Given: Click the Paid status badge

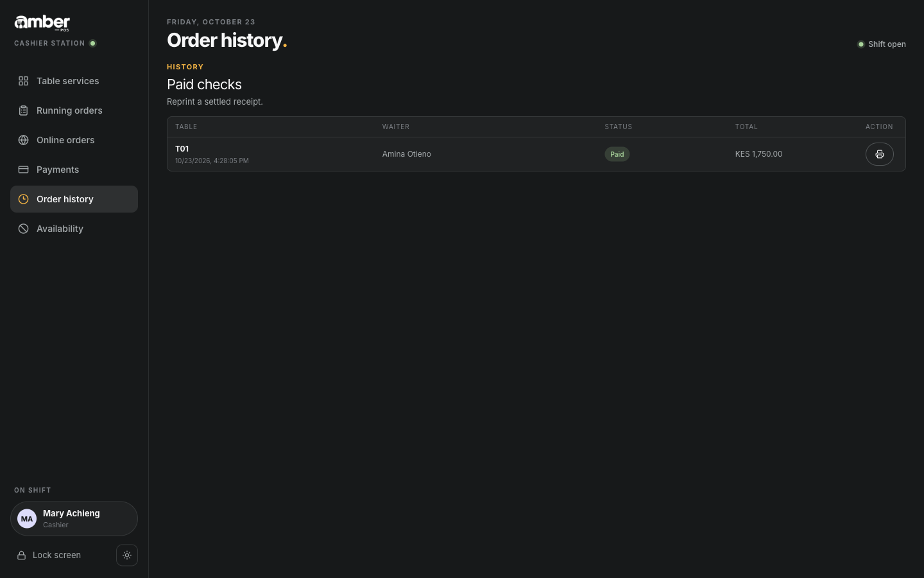Looking at the screenshot, I should (617, 154).
